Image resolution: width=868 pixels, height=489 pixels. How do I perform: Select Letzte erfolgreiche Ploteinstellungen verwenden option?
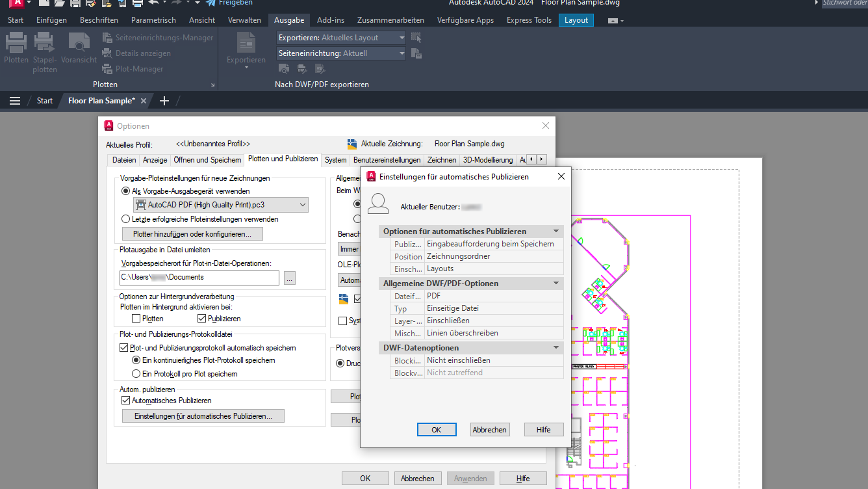pos(126,219)
